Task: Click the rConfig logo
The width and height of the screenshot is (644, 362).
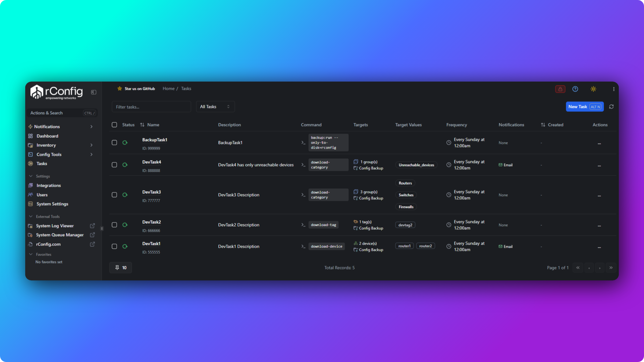Action: [x=56, y=92]
